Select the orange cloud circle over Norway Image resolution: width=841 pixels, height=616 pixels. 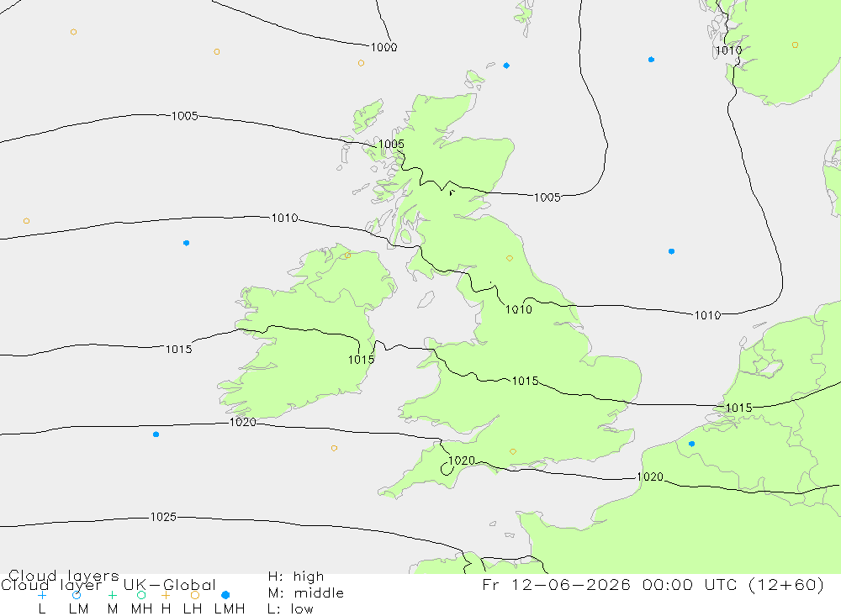(795, 45)
